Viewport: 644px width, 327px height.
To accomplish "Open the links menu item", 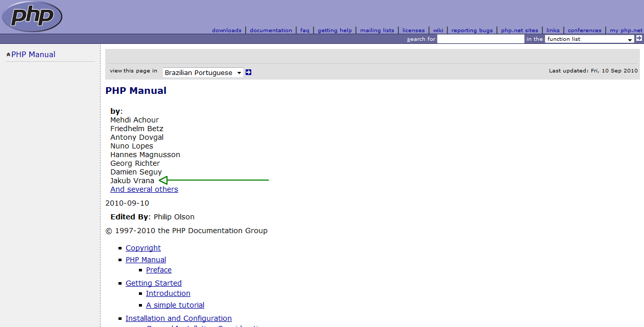I will tap(553, 30).
